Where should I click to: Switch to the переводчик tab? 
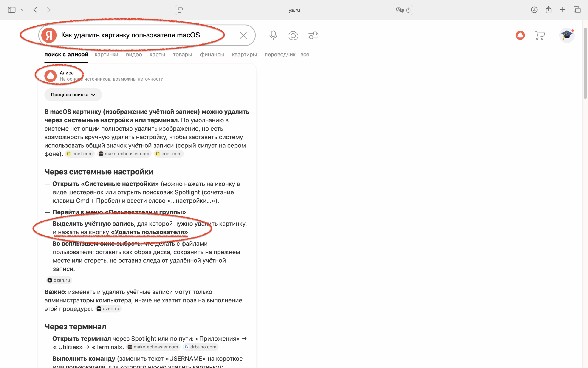click(280, 55)
